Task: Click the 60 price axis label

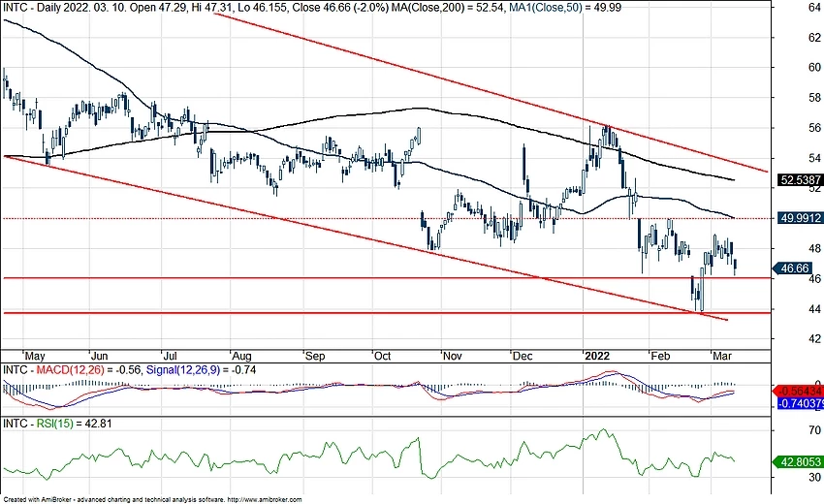Action: point(814,67)
